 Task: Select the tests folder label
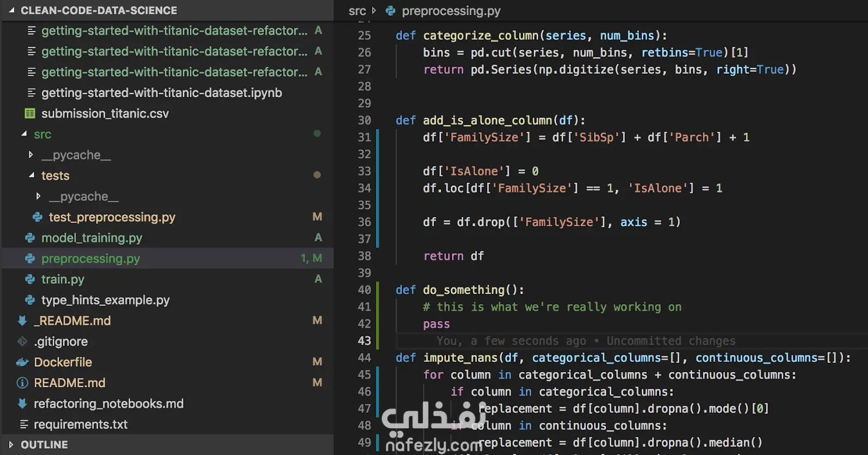pyautogui.click(x=55, y=176)
